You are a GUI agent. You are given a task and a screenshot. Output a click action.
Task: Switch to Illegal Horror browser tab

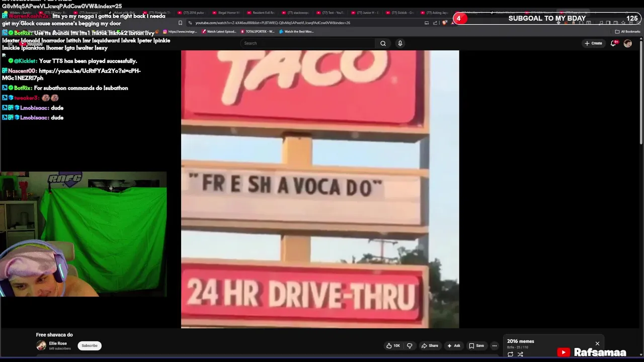[226, 13]
